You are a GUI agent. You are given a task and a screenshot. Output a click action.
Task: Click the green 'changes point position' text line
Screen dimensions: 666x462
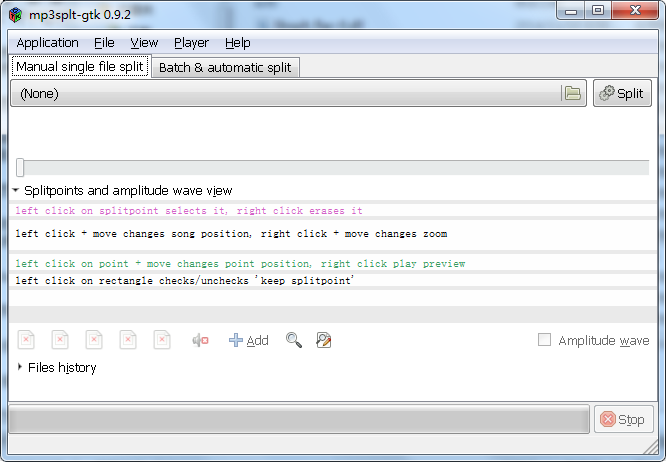pyautogui.click(x=240, y=264)
